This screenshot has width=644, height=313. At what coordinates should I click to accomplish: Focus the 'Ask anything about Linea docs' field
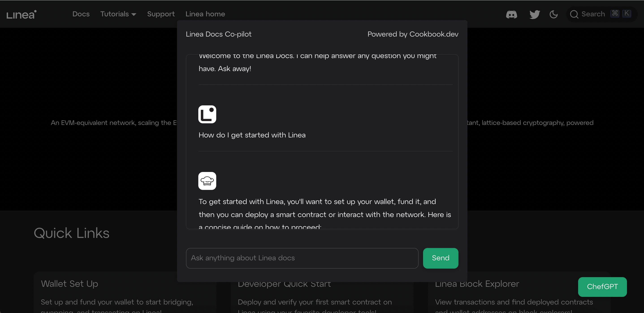pos(302,258)
